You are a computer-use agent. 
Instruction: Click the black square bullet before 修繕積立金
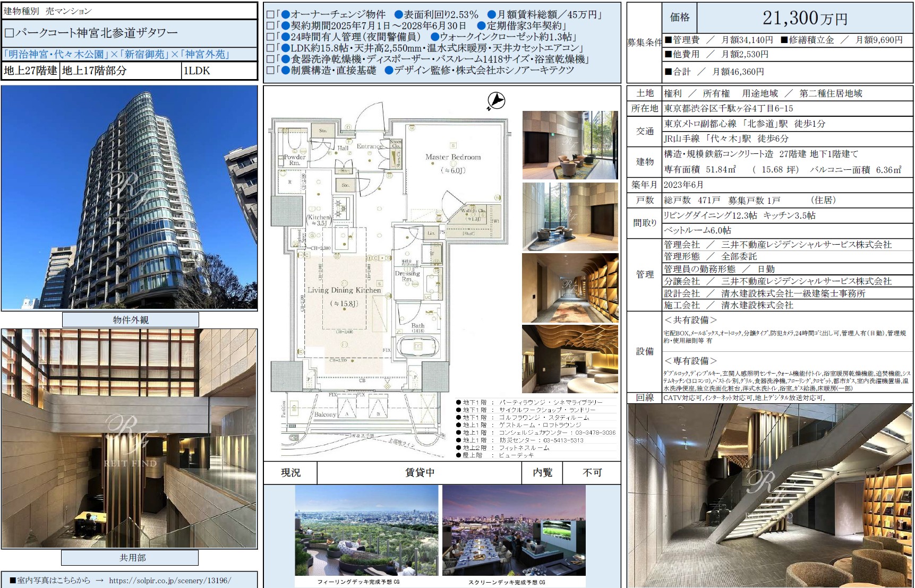pos(784,40)
